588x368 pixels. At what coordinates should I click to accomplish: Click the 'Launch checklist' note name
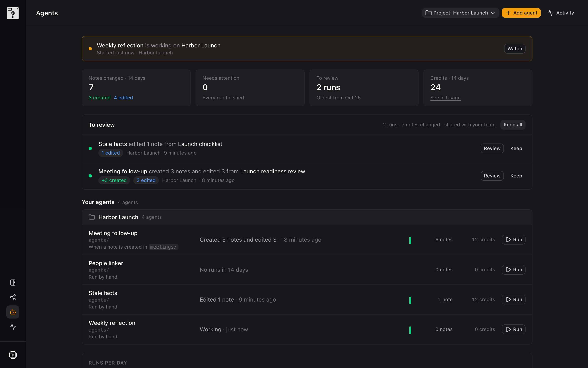click(200, 144)
